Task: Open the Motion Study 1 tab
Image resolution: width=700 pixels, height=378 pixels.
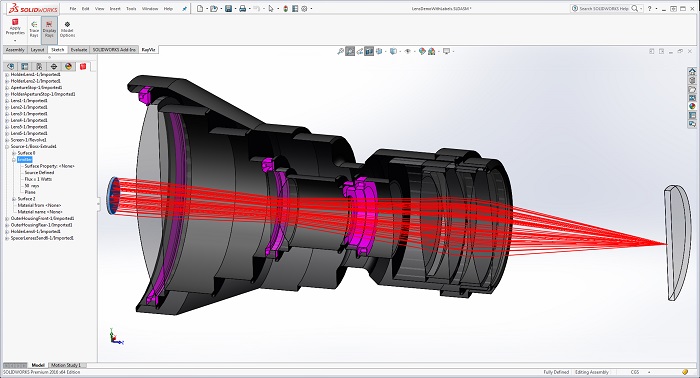Action: pyautogui.click(x=67, y=365)
